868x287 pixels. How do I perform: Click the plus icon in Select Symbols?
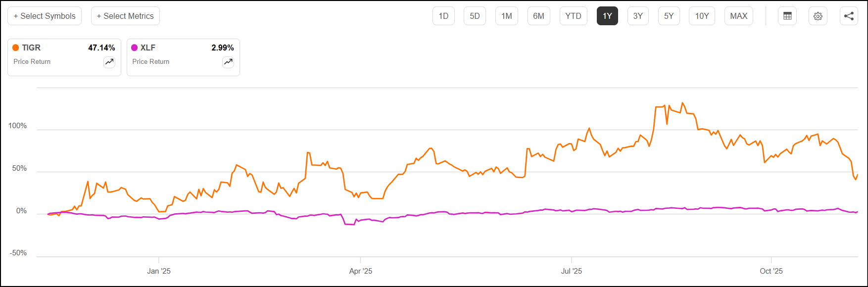pyautogui.click(x=16, y=16)
